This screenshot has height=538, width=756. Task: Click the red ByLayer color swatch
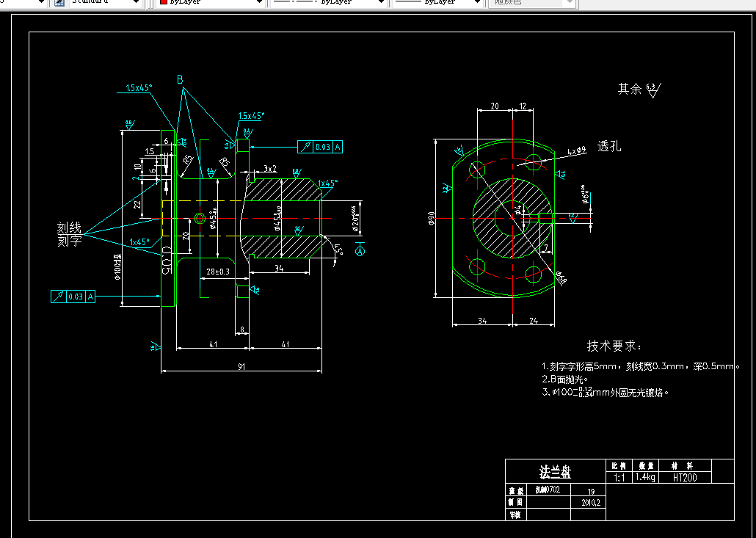tap(164, 2)
